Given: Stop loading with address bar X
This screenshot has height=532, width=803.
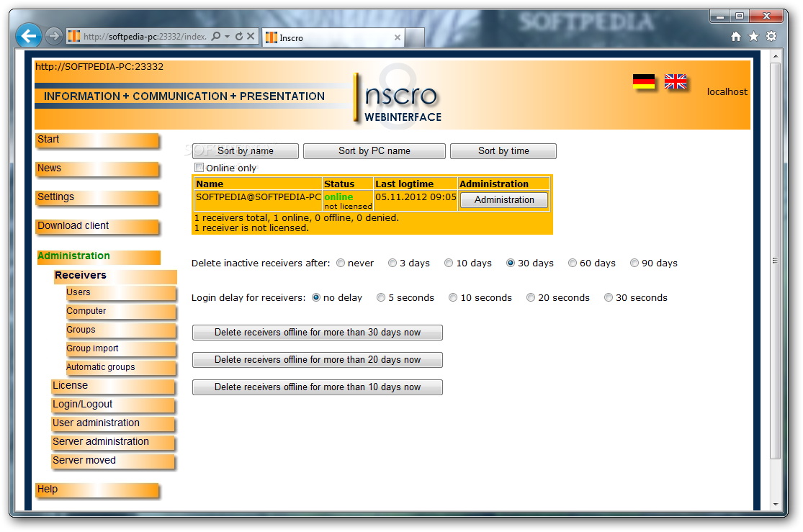Looking at the screenshot, I should click(251, 36).
